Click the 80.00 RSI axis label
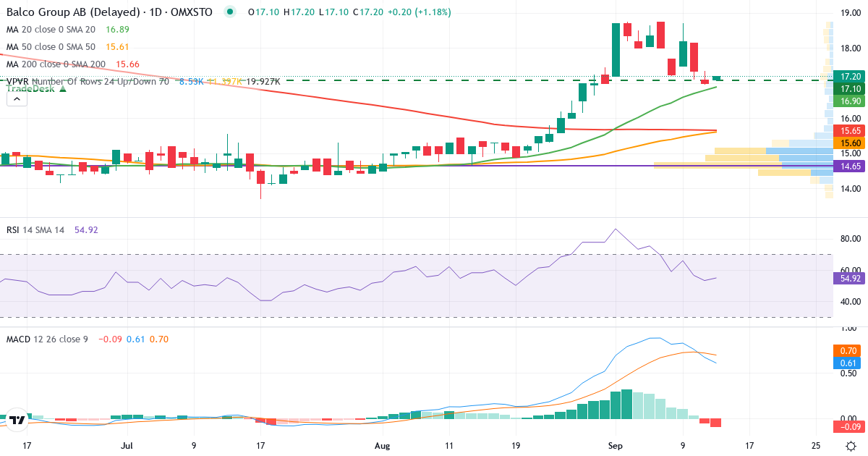Screen dimensions: 868x456 [x=849, y=238]
